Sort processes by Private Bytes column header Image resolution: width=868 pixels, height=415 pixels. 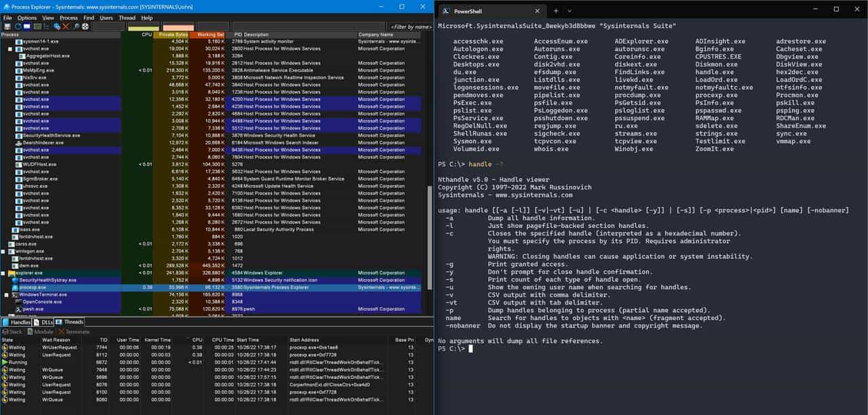click(x=174, y=35)
